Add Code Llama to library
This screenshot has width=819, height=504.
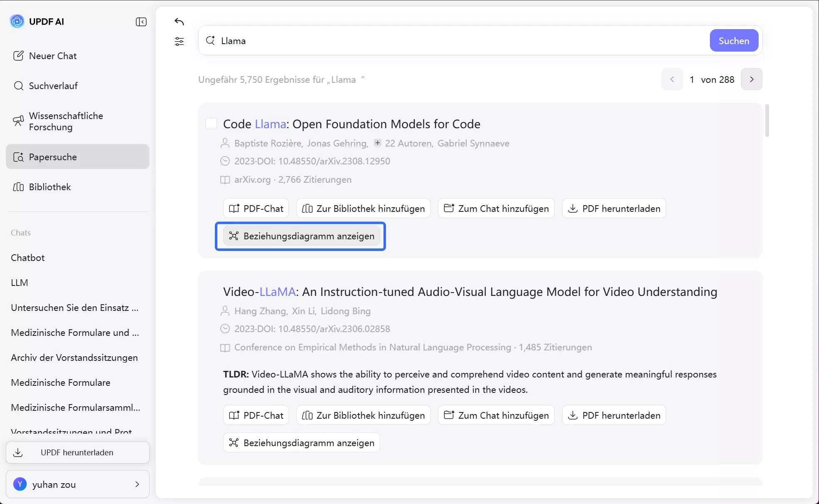coord(363,209)
